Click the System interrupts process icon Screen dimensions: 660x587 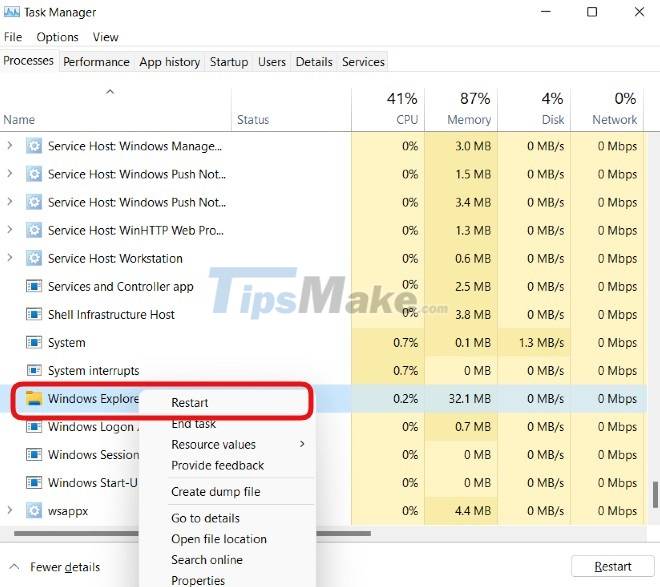pos(34,371)
